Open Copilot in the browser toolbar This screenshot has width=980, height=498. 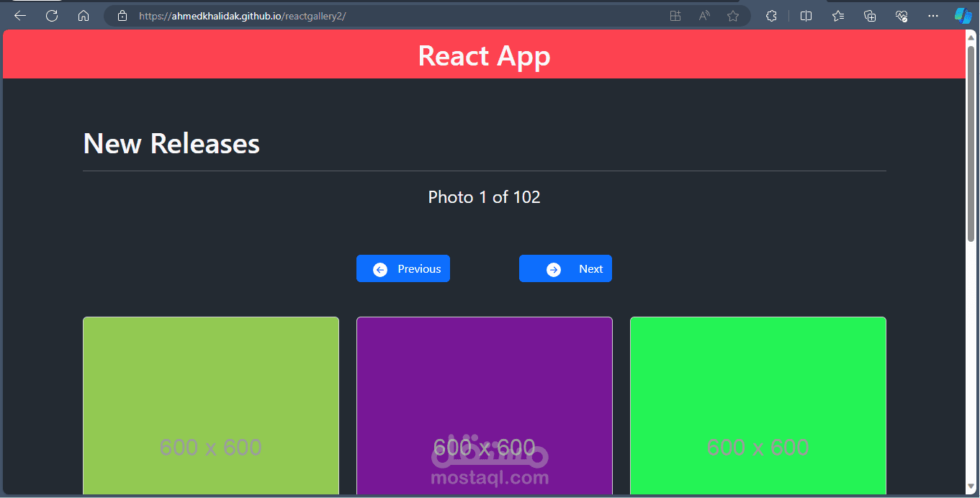click(963, 15)
